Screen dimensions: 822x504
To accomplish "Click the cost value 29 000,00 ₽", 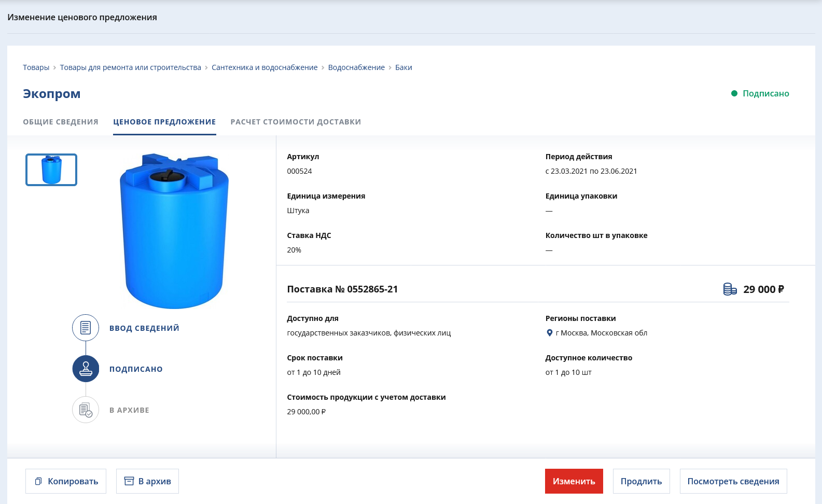I will (306, 412).
